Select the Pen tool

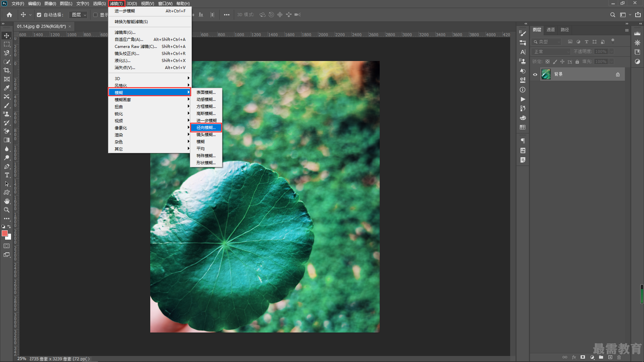click(7, 166)
